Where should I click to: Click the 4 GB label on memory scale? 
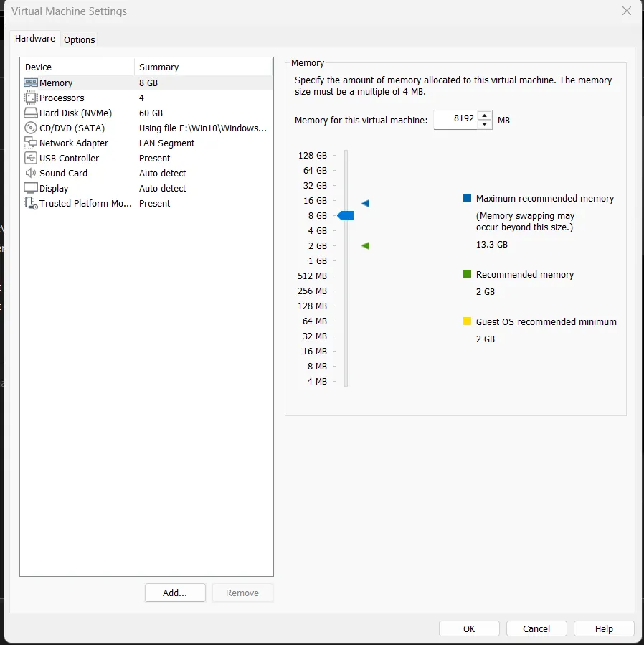point(318,231)
